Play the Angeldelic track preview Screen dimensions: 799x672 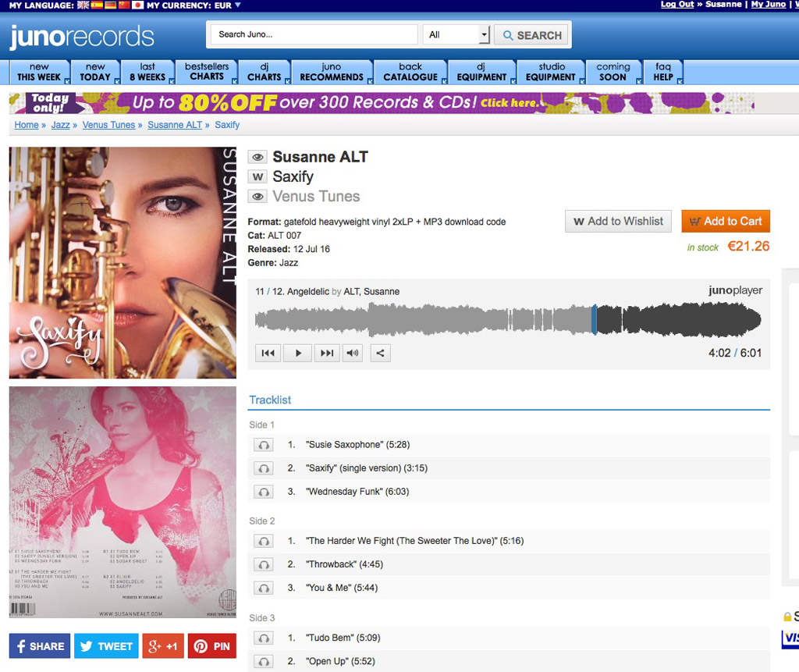click(298, 353)
